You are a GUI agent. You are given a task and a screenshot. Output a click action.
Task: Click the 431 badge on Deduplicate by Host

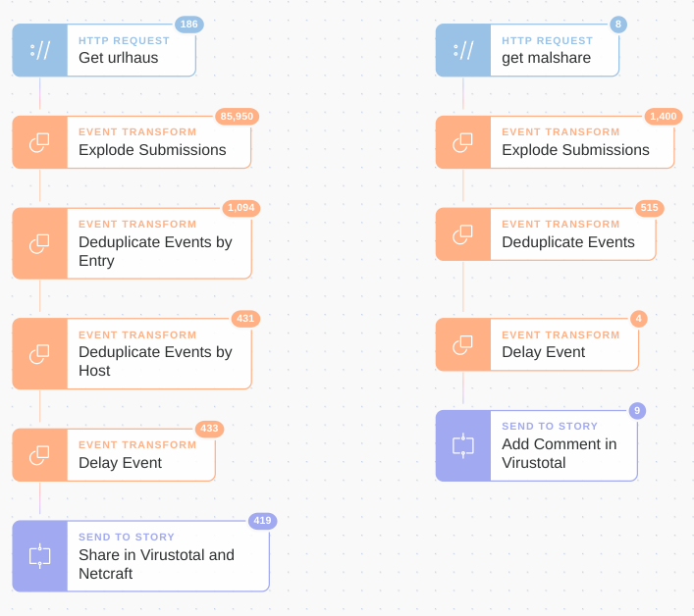coord(245,319)
